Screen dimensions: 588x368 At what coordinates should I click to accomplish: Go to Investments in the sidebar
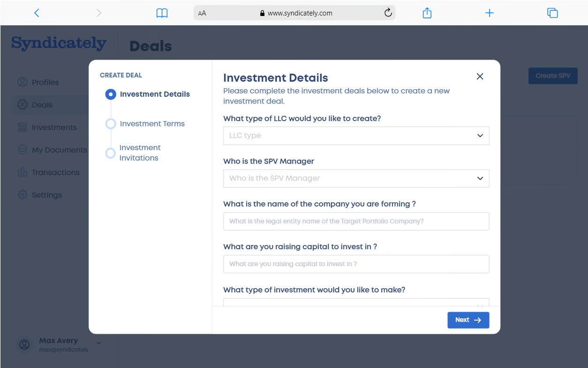(x=54, y=127)
